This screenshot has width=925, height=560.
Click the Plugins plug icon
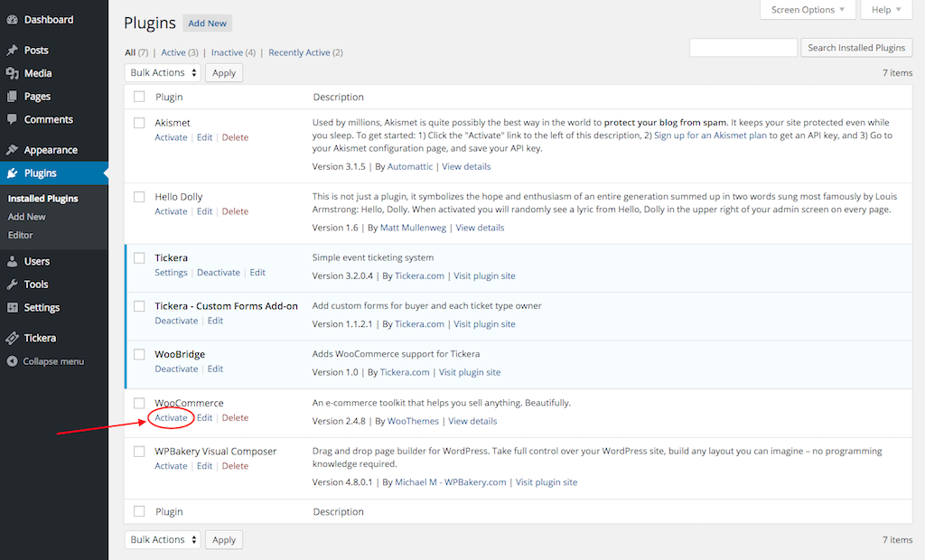tap(12, 173)
